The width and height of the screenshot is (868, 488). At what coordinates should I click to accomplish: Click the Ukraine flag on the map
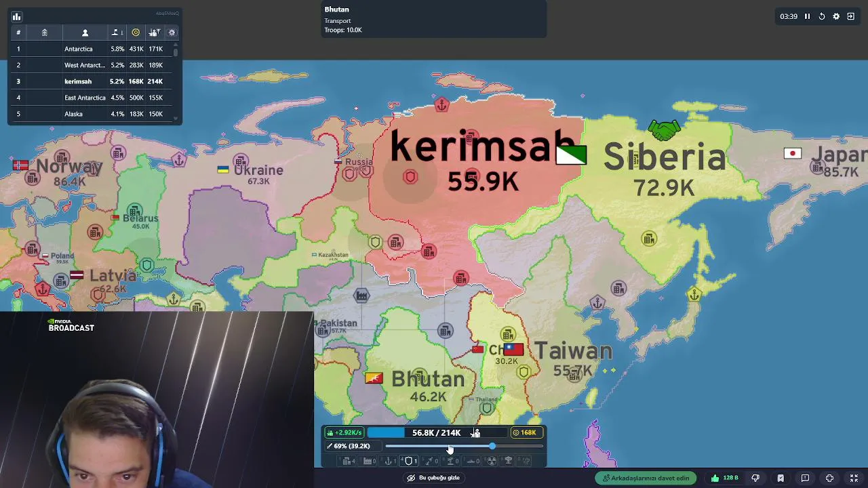pos(222,169)
